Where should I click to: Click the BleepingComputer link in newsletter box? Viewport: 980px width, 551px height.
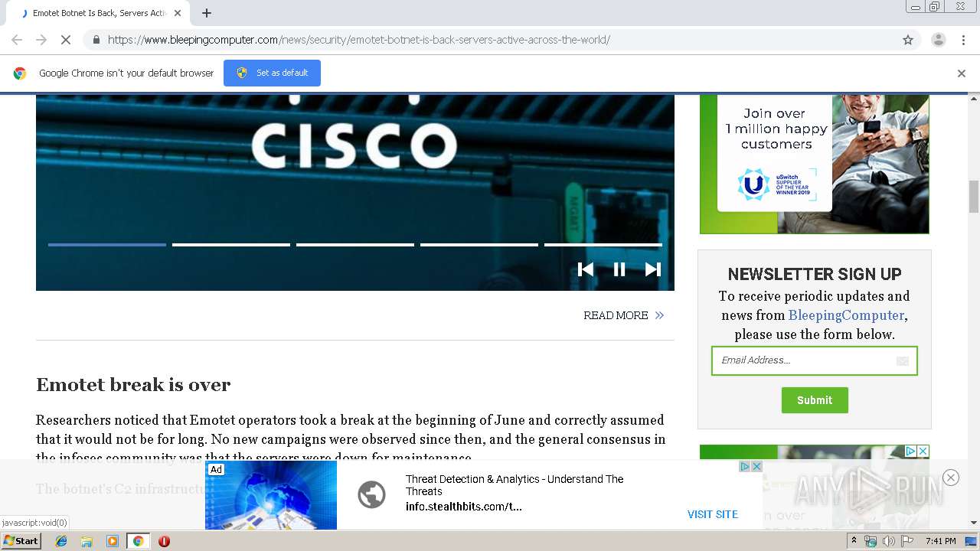(846, 315)
